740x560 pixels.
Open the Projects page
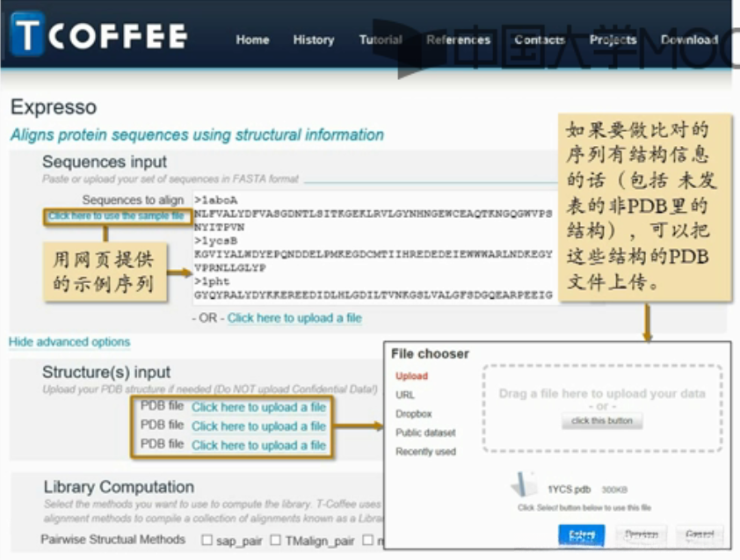click(613, 40)
